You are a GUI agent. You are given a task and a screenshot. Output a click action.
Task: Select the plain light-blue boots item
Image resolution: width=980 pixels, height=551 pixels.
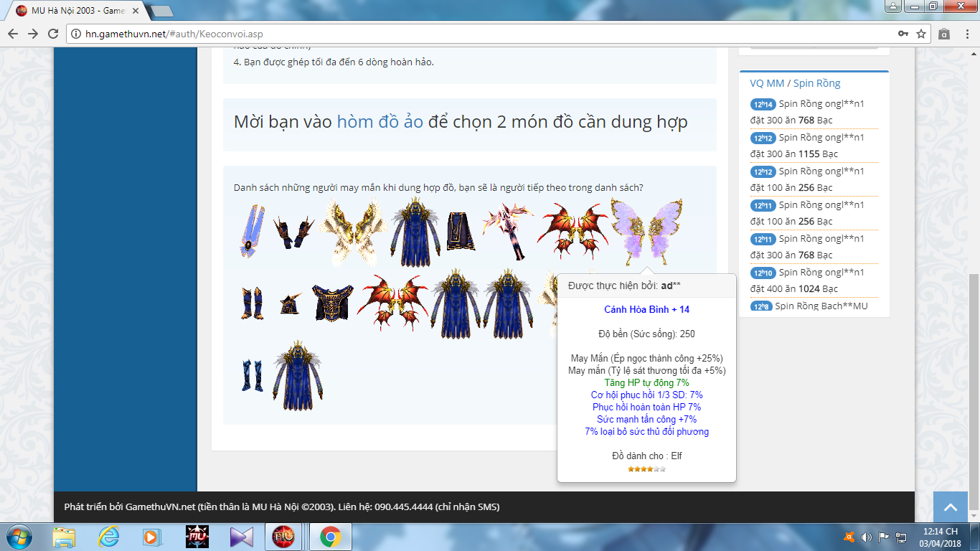[252, 375]
